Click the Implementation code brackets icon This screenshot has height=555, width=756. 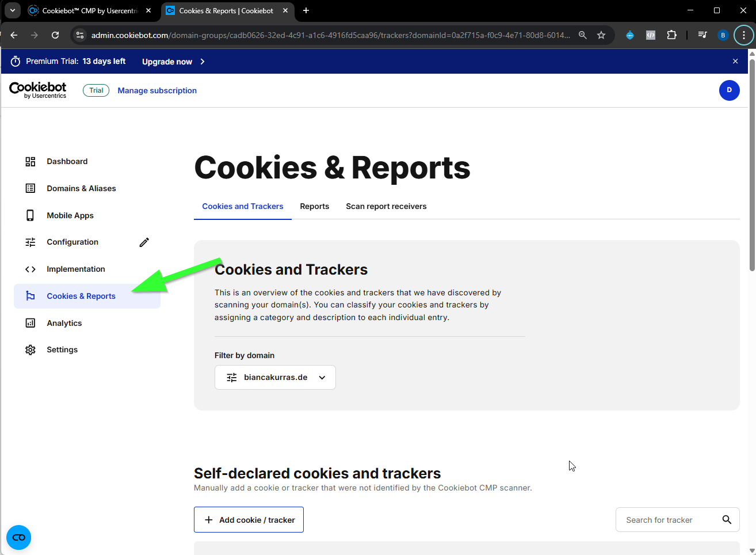click(x=30, y=269)
